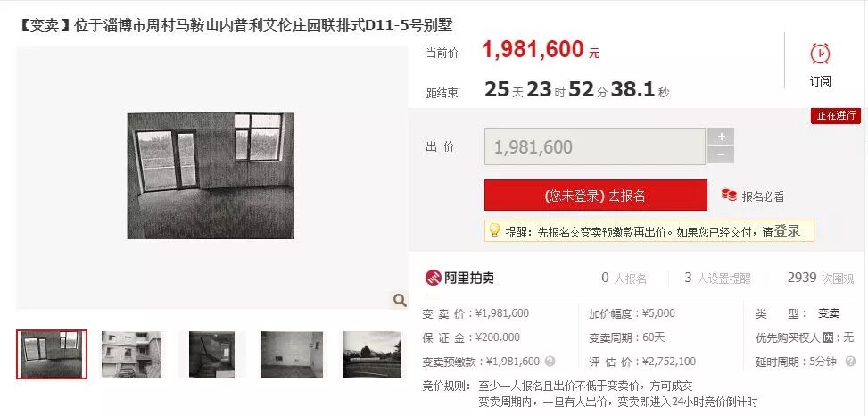Click the 出价 amount input field
868x416 pixels.
coord(595,146)
